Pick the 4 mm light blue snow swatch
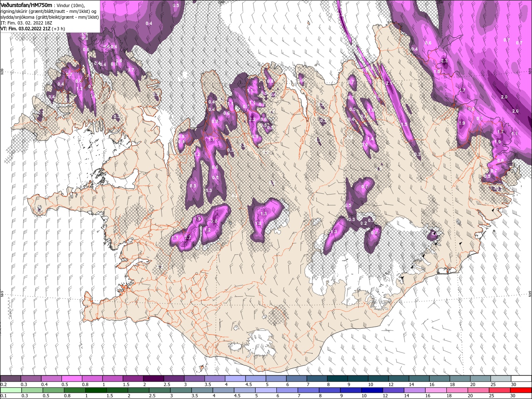Image resolution: width=532 pixels, height=399 pixels. click(x=235, y=379)
